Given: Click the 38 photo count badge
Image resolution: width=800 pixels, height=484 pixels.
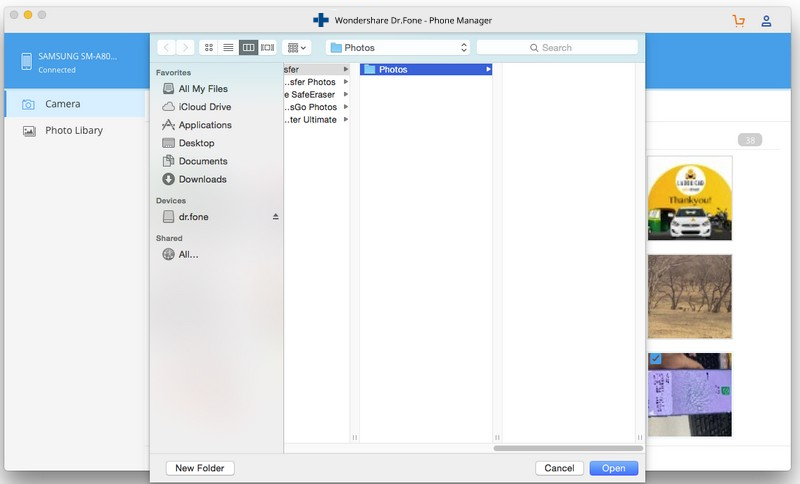Looking at the screenshot, I should pyautogui.click(x=750, y=140).
